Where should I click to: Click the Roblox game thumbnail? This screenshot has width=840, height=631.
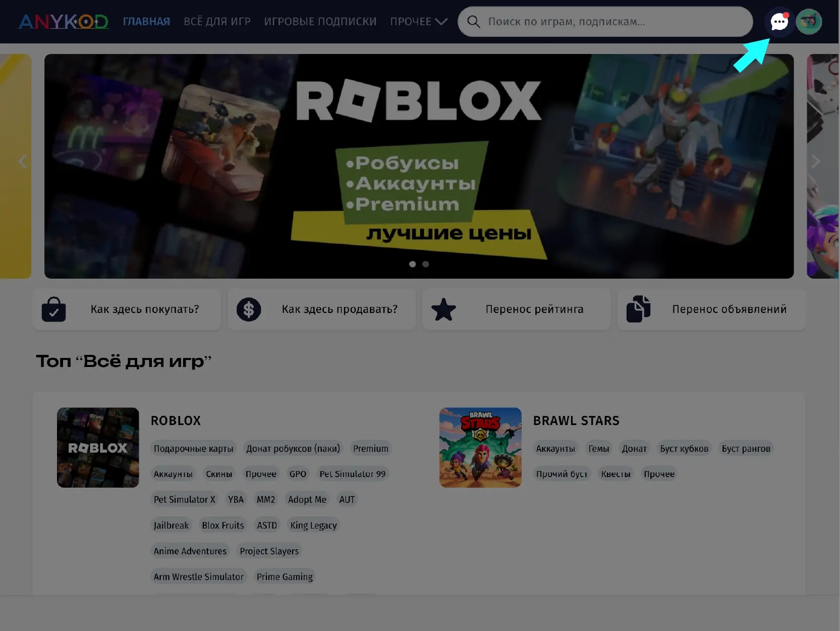tap(98, 447)
